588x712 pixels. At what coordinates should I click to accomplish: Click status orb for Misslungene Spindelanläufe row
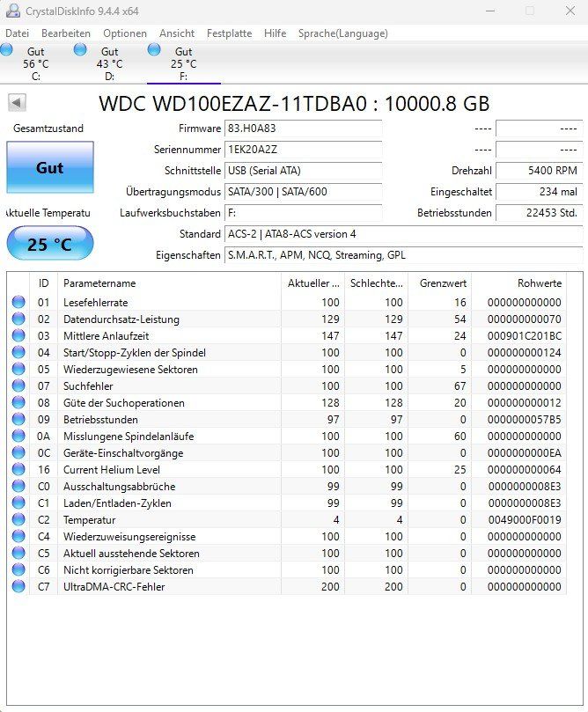coord(18,436)
